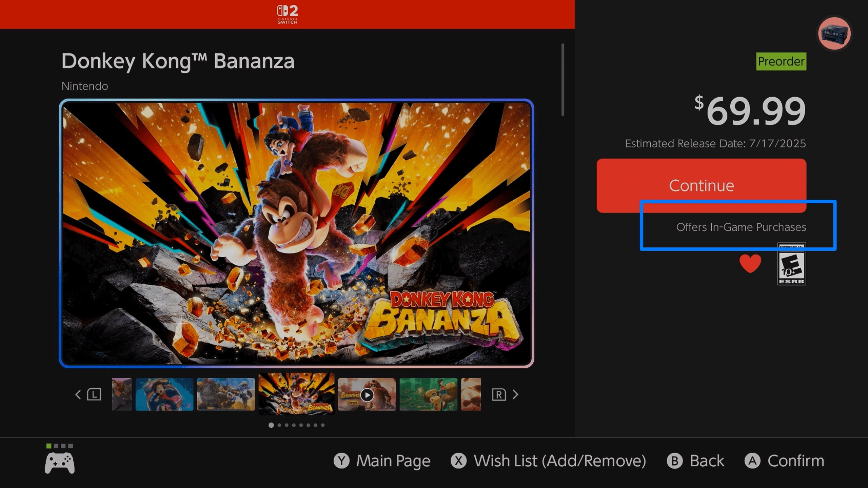
Task: Click the controller icon in bottom bar
Action: tap(60, 462)
